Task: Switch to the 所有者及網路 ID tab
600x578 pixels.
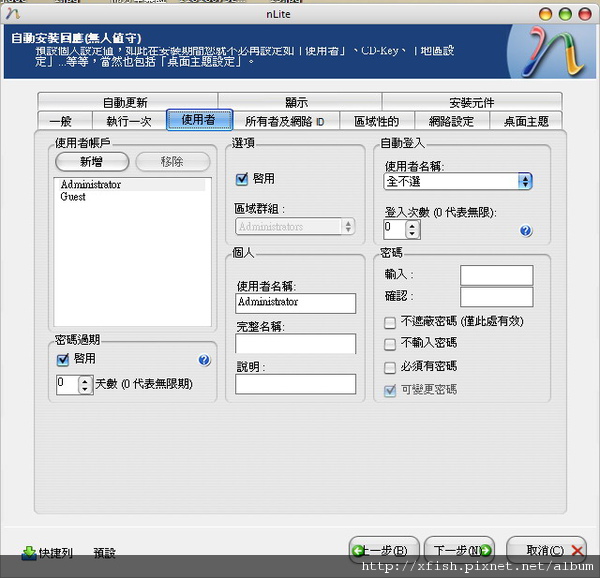Action: 286,121
